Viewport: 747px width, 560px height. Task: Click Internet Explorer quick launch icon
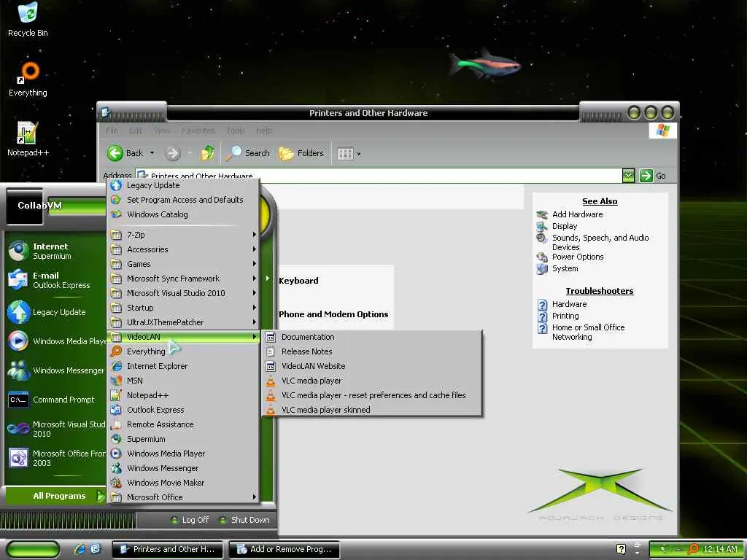[x=80, y=549]
